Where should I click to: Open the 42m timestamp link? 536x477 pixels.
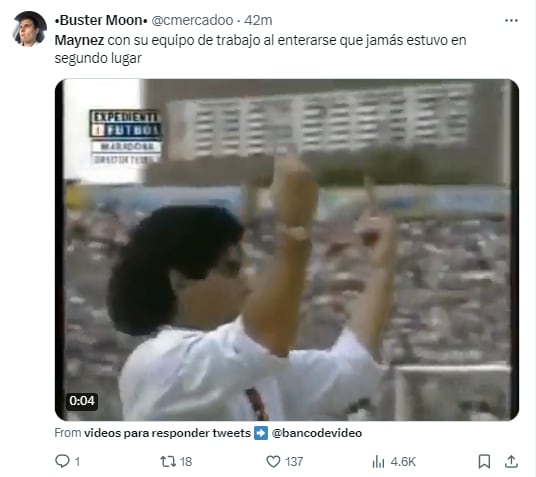pyautogui.click(x=258, y=21)
